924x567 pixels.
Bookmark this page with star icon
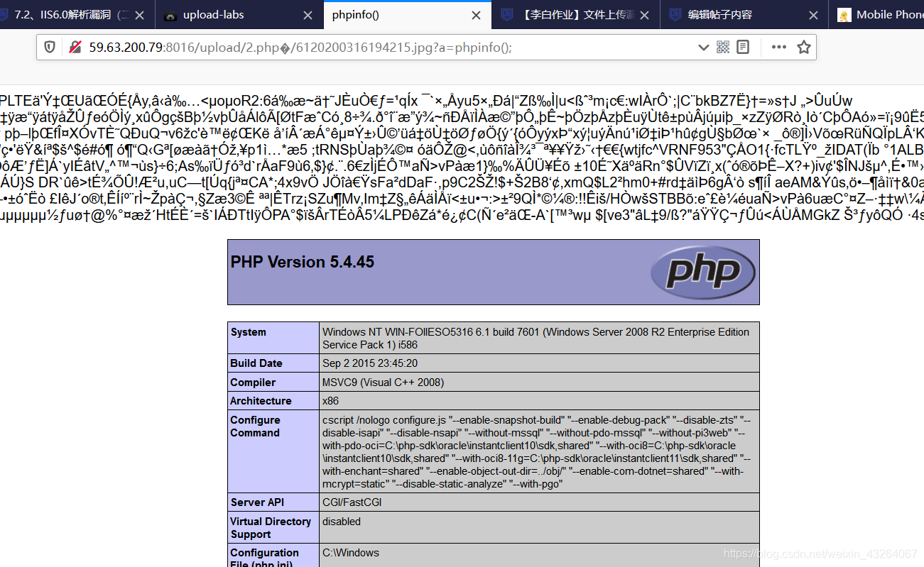[803, 47]
